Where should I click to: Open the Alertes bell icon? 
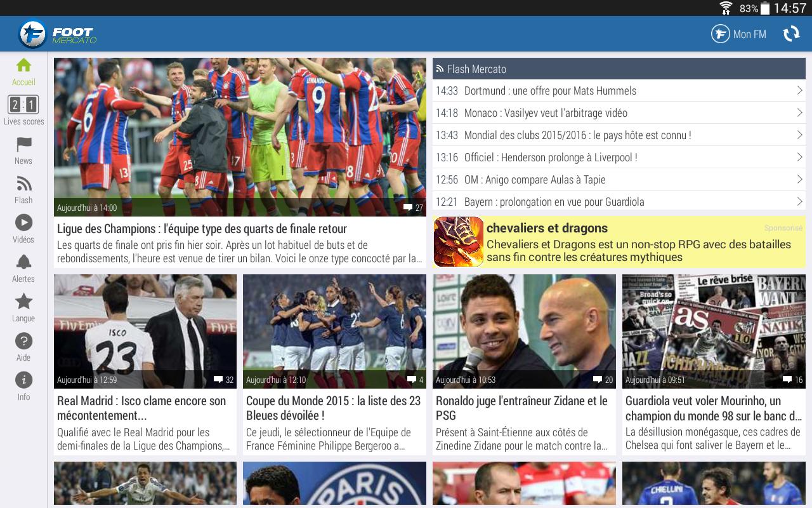click(23, 262)
